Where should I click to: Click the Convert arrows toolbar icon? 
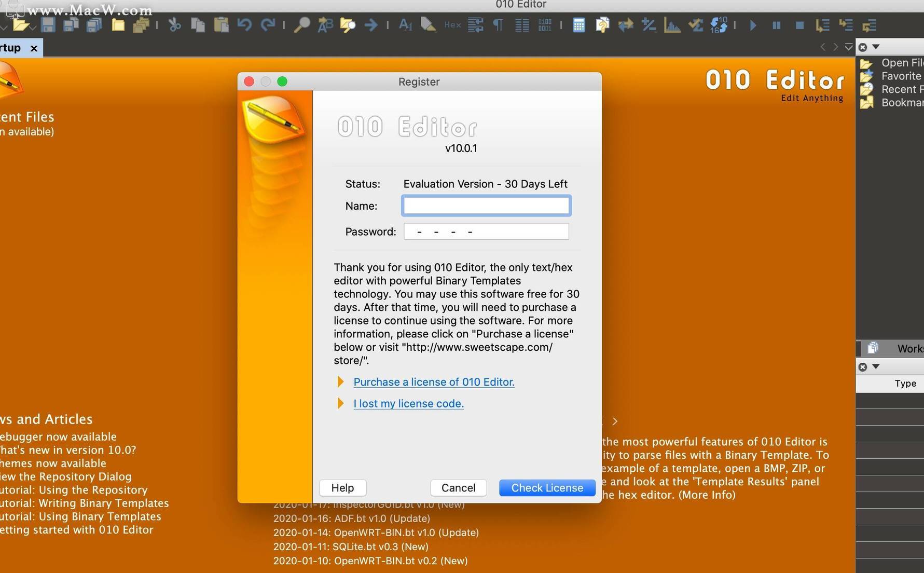(x=626, y=24)
